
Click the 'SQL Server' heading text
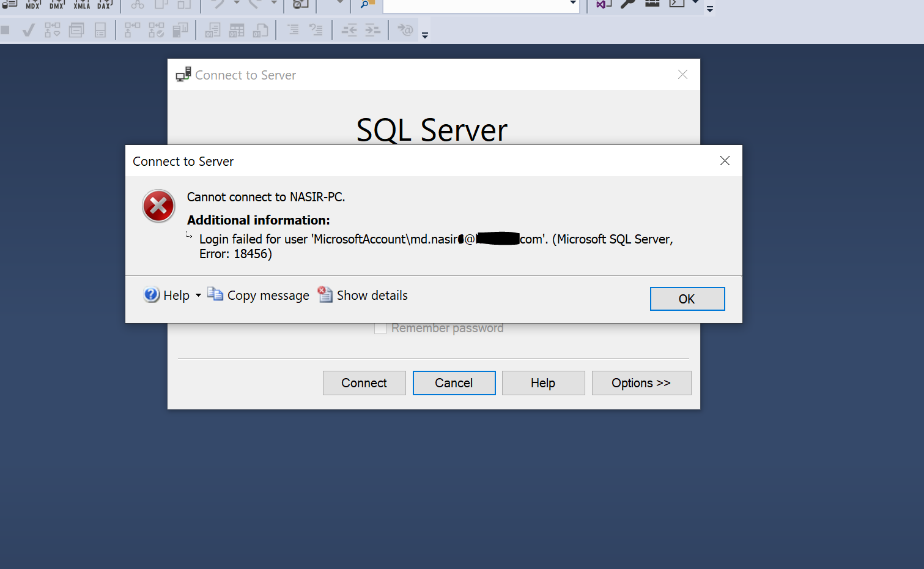tap(432, 130)
